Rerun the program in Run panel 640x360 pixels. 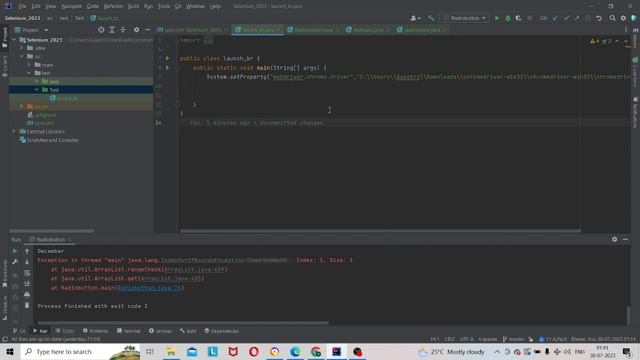click(x=15, y=251)
